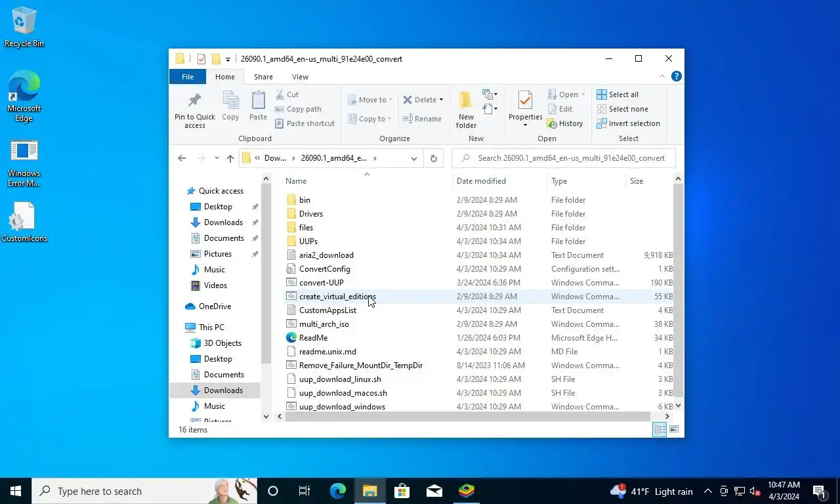Click History in Open group
This screenshot has height=504, width=840.
(565, 123)
